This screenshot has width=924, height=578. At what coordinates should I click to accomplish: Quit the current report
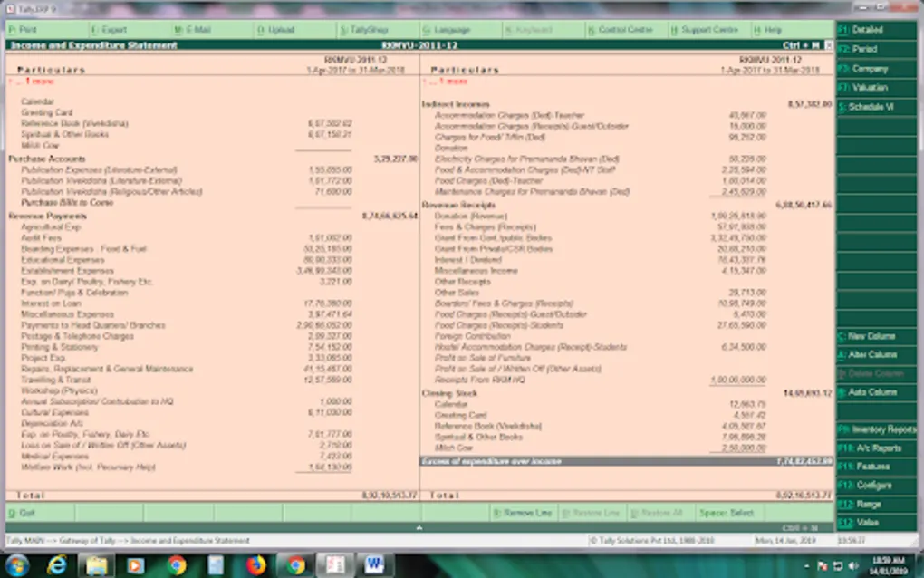tap(23, 512)
